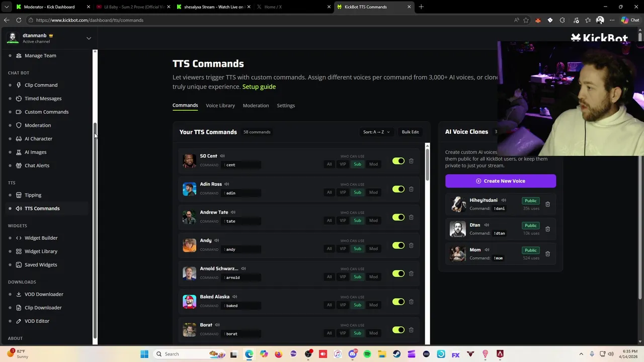Delete the Hiheyitsdani voice clone
The image size is (644, 362).
(547, 204)
